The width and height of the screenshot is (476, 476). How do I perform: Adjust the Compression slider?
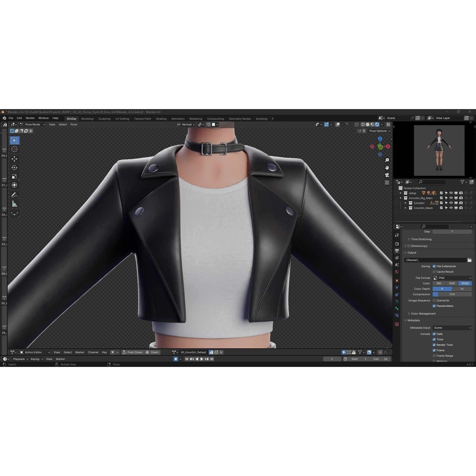click(x=452, y=294)
